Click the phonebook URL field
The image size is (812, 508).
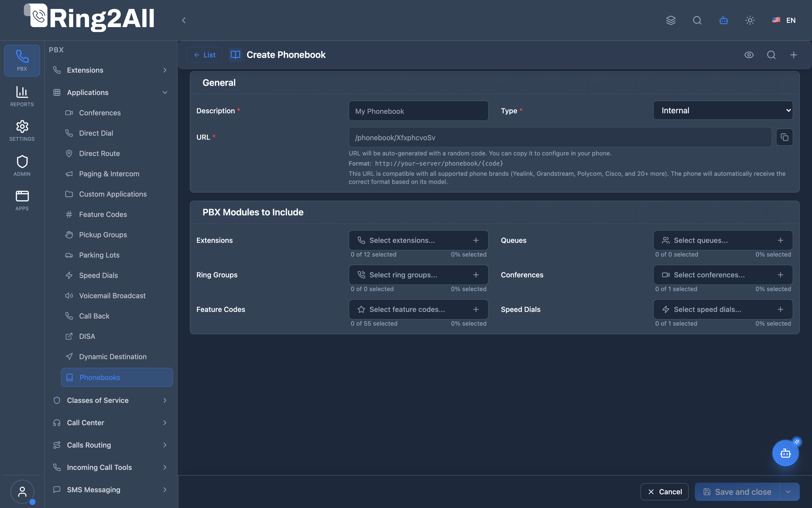pos(560,137)
